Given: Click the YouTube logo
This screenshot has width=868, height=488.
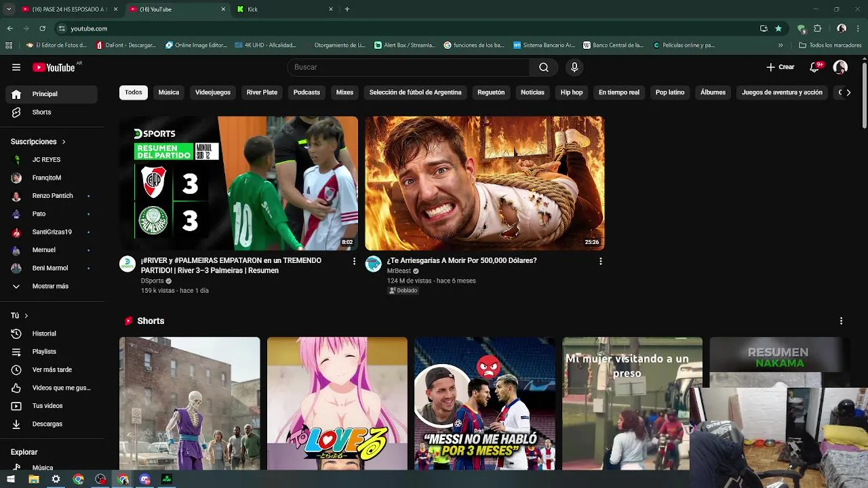Looking at the screenshot, I should coord(54,67).
